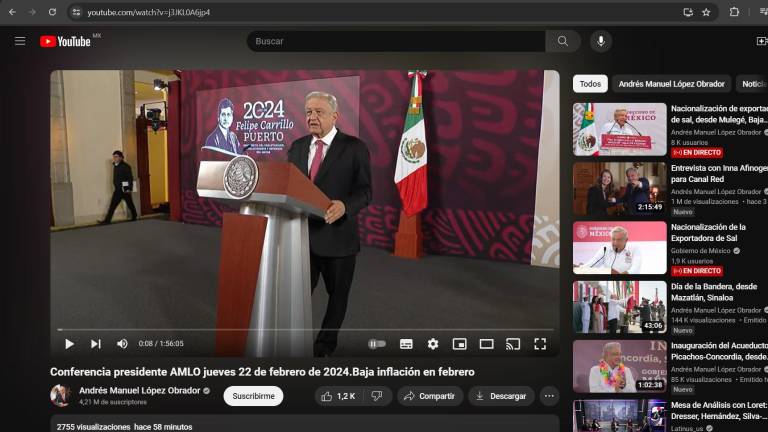Screen dimensions: 768x432
Task: Click the search magnifier button
Action: (563, 41)
